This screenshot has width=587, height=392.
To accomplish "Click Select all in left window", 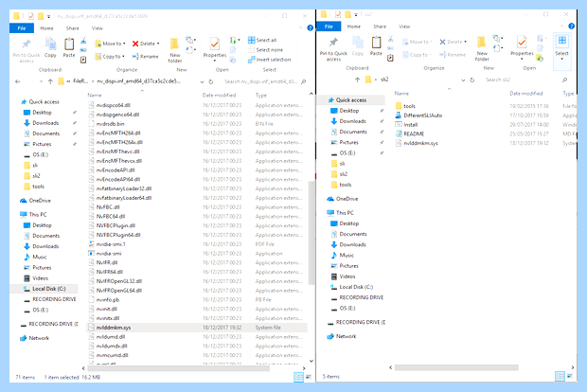I will tap(262, 40).
